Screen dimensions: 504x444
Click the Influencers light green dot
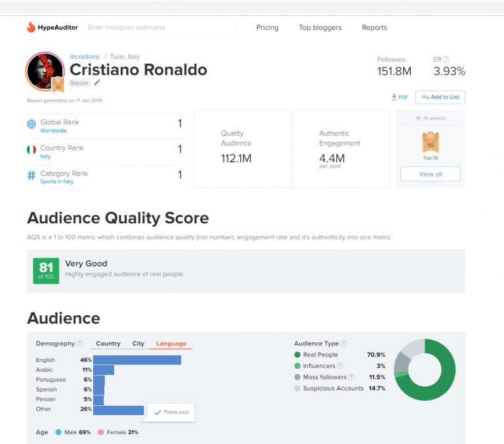click(x=297, y=366)
